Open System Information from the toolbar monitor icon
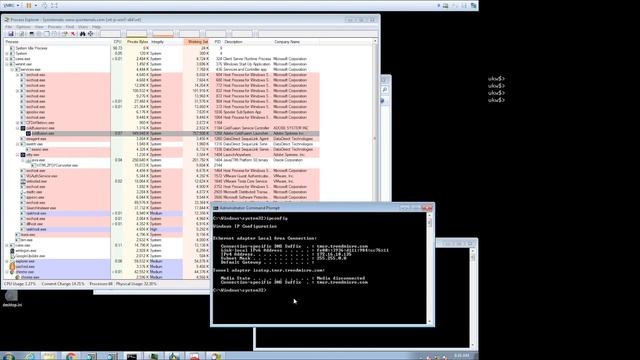The height and width of the screenshot is (360, 640). (31, 34)
